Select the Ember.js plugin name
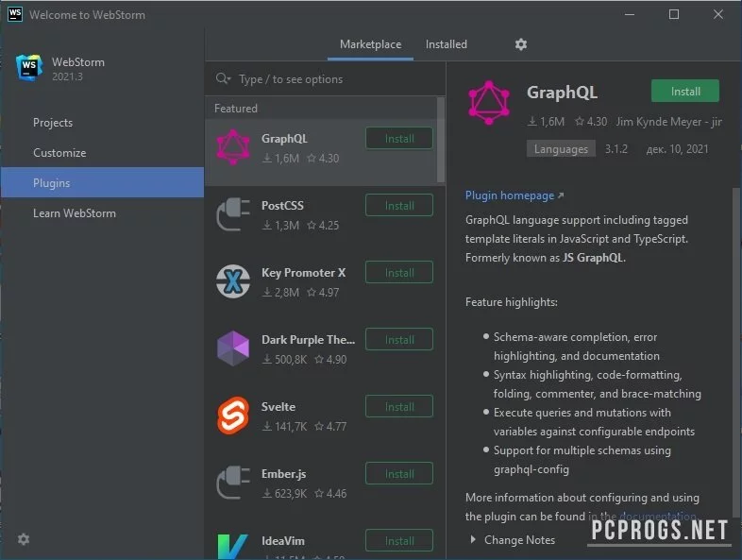This screenshot has height=560, width=742. (283, 474)
